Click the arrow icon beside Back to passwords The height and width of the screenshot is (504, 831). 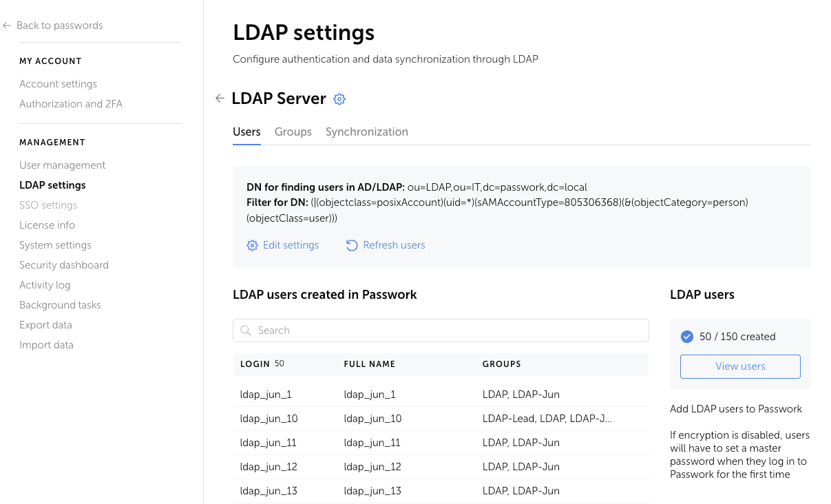(7, 25)
